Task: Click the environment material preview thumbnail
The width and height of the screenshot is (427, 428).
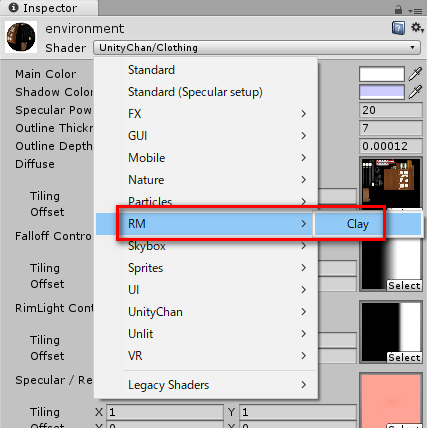Action: click(21, 37)
